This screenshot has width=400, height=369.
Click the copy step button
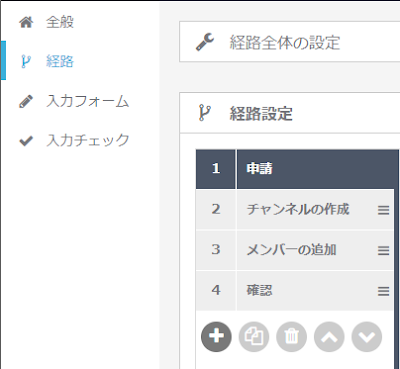[254, 337]
